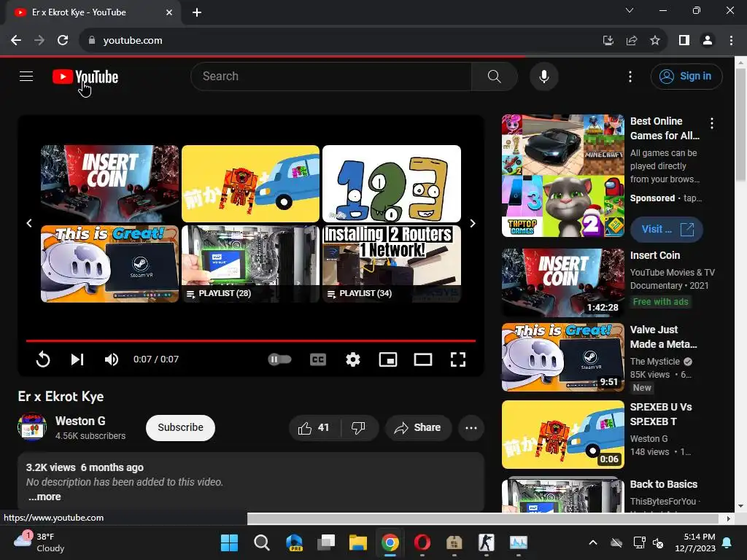Screen dimensions: 747x560
Task: Open the 123 number characters endscreen video
Action: pyautogui.click(x=392, y=183)
